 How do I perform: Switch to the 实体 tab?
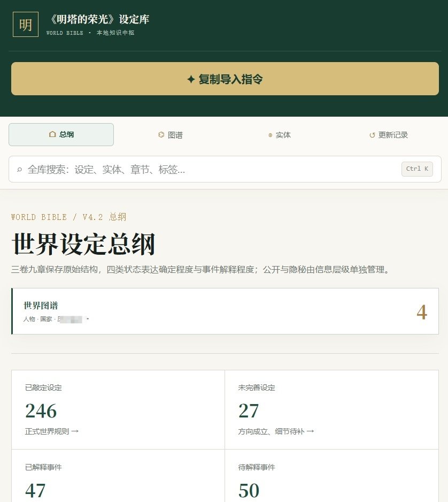click(x=280, y=135)
